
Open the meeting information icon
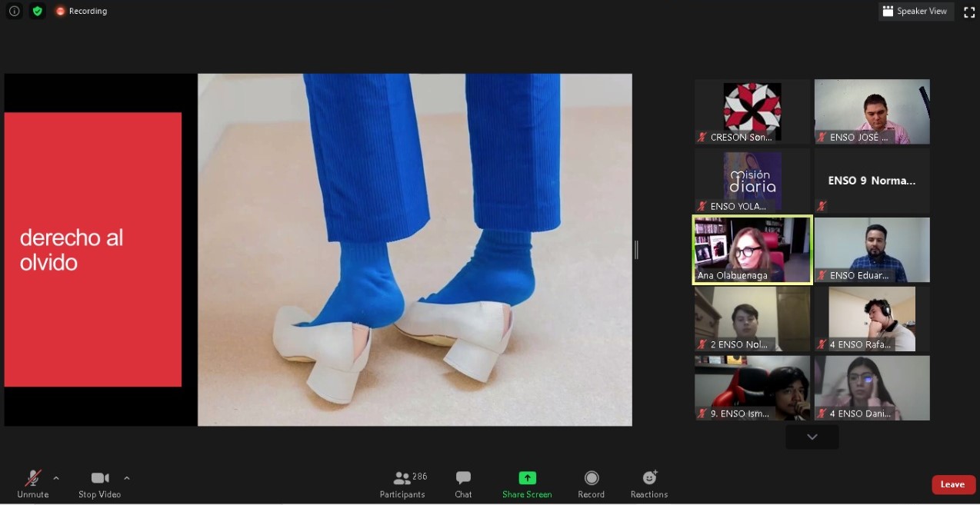point(14,11)
